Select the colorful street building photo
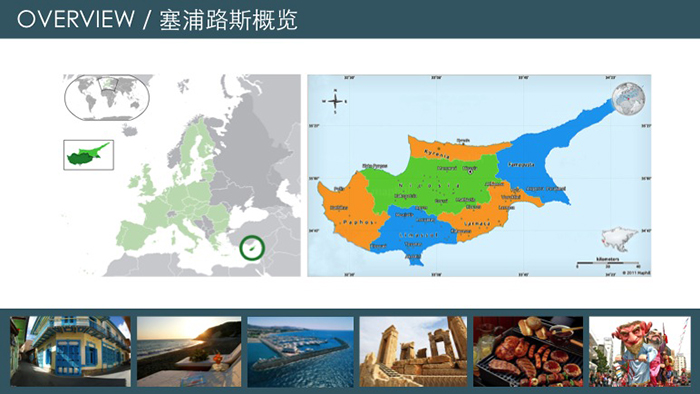This screenshot has height=394, width=700. point(71,351)
